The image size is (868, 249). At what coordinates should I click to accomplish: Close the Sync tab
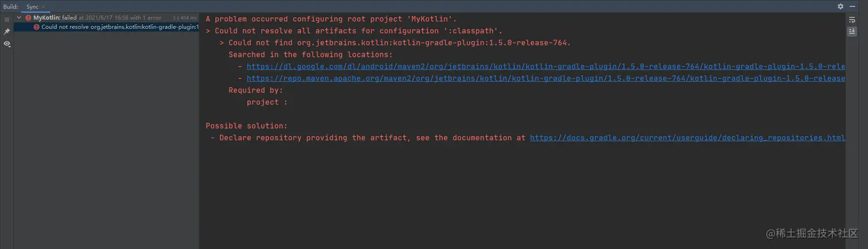pyautogui.click(x=44, y=7)
